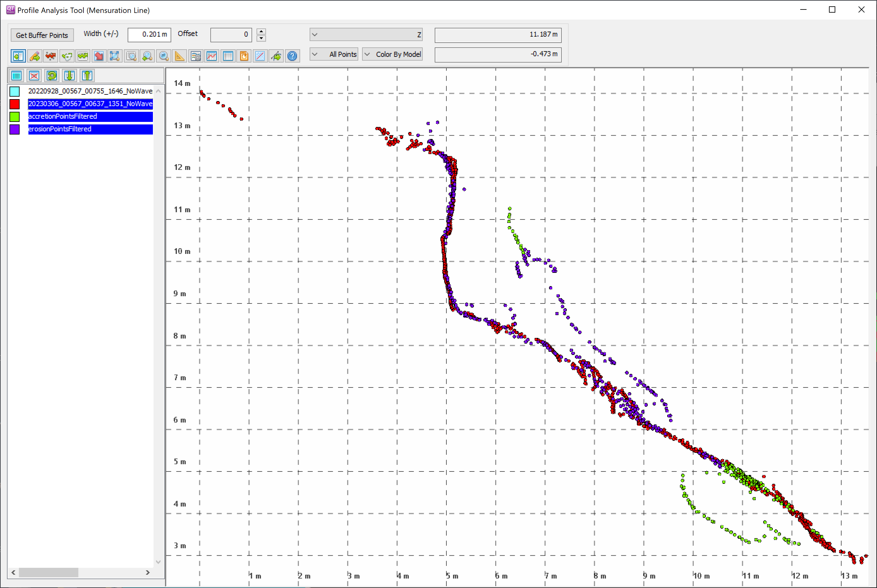Toggle the side panel show/hide icon

[18, 56]
